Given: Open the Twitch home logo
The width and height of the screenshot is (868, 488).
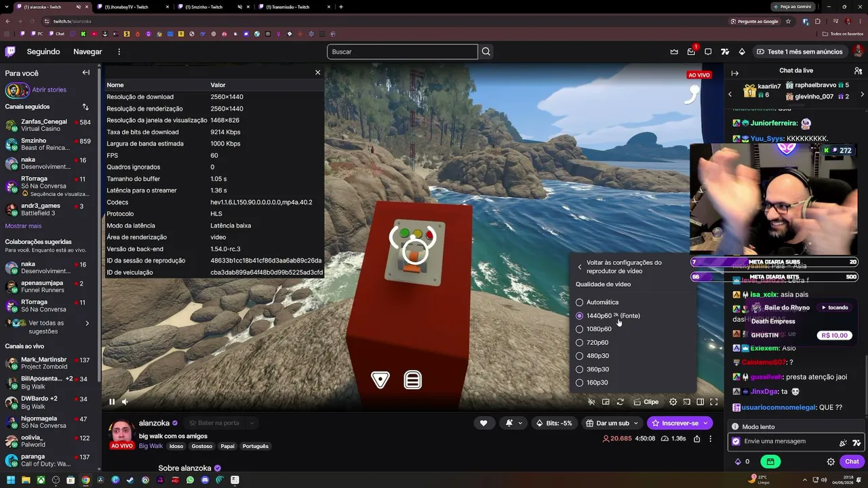Looking at the screenshot, I should [10, 52].
